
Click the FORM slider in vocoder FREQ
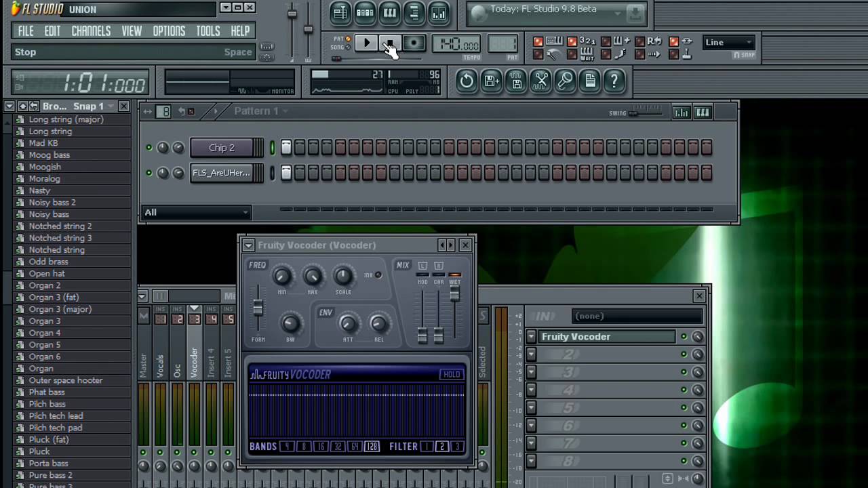258,308
